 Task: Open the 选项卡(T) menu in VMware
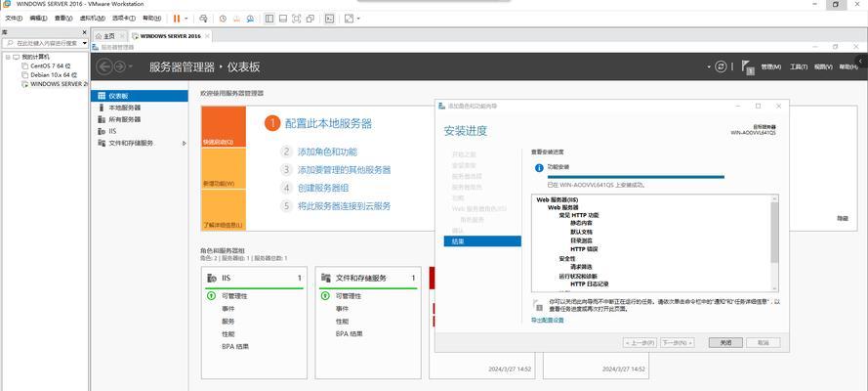[124, 19]
